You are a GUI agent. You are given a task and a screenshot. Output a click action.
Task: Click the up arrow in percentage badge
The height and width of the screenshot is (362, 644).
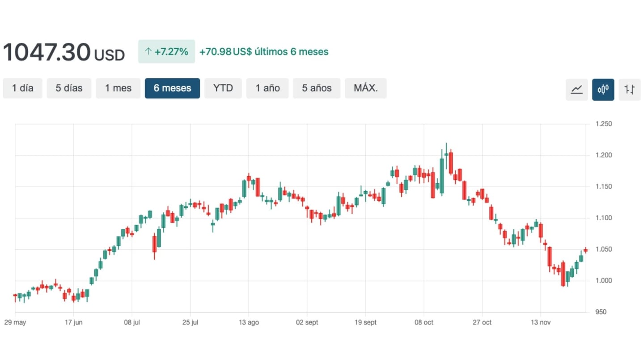[148, 52]
